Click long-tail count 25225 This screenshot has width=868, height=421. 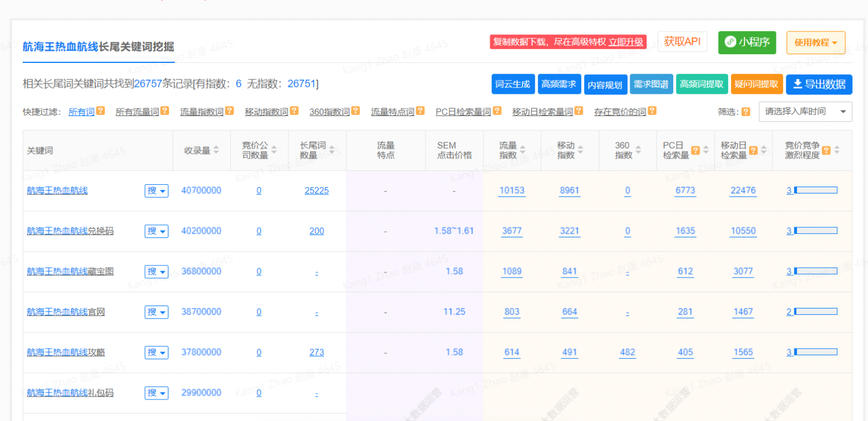pyautogui.click(x=317, y=191)
